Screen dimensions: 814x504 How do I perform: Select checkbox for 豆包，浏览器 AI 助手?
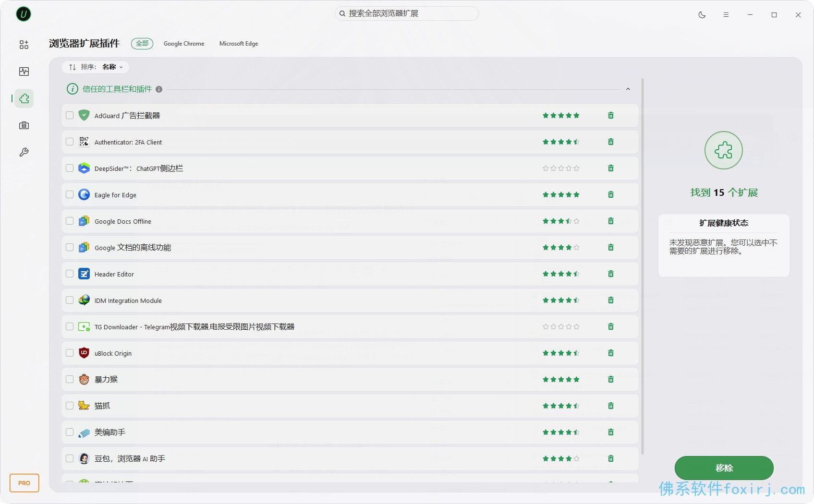pos(70,458)
